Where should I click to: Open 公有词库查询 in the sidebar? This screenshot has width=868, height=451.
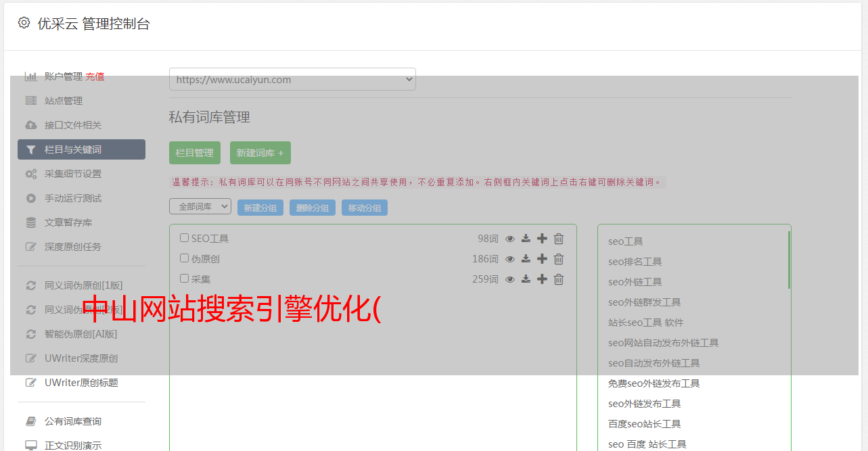coord(73,421)
